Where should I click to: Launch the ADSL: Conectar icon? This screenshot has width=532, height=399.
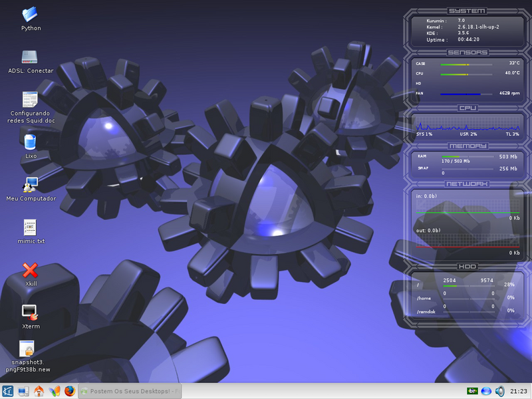(29, 57)
